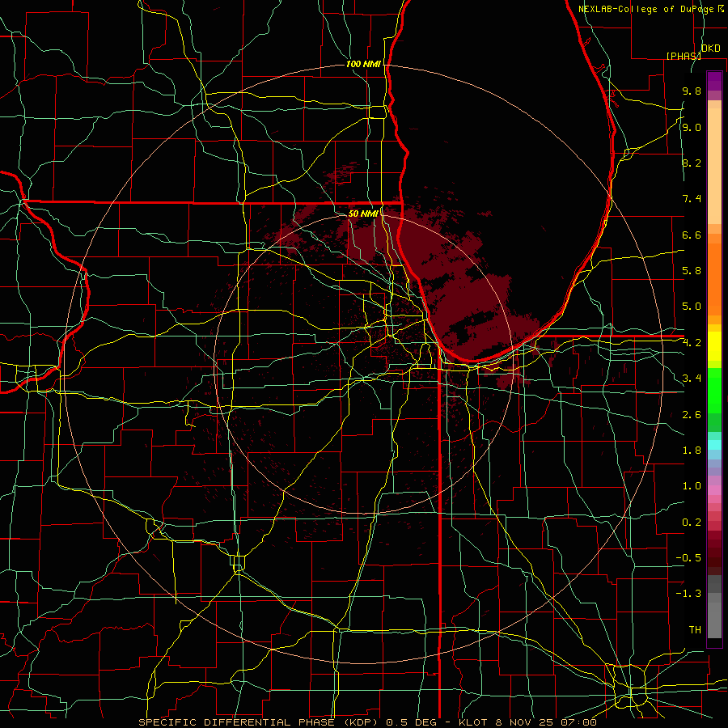Click the 8.2 scale value
Viewport: 728px width, 728px height.
pos(692,163)
